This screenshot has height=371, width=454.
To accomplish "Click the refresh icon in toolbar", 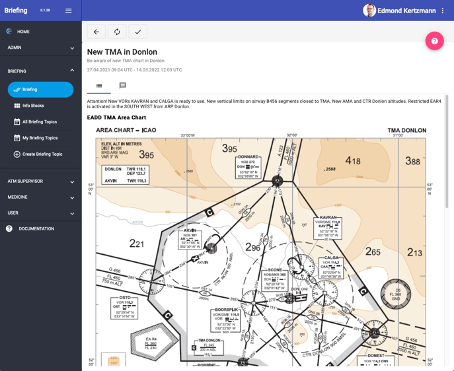I will 117,32.
